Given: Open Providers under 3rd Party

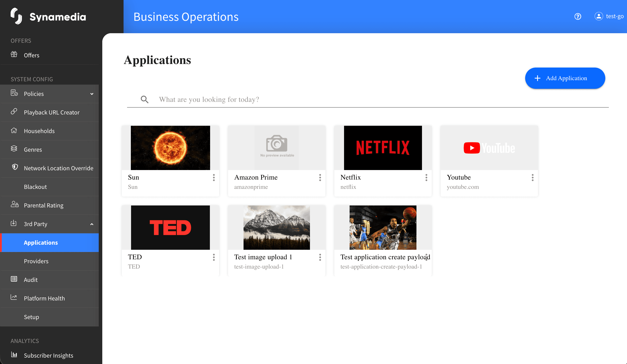Looking at the screenshot, I should 50,261.
